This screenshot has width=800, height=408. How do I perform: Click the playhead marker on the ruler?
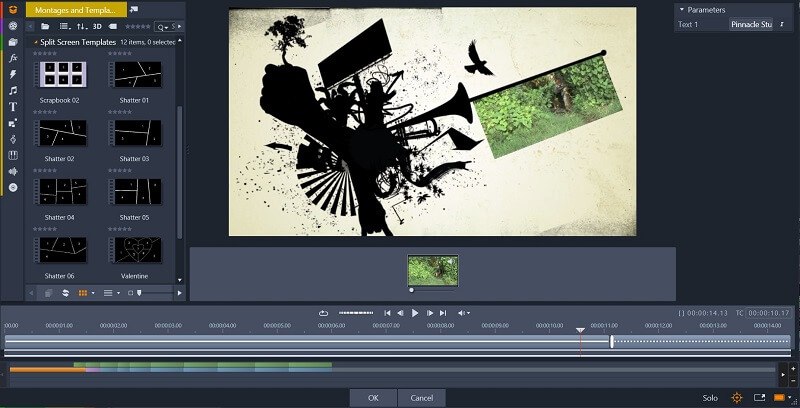tap(580, 330)
